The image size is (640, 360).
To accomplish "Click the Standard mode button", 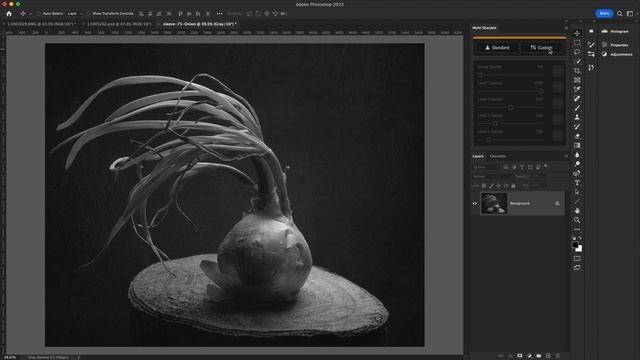I will (x=497, y=48).
